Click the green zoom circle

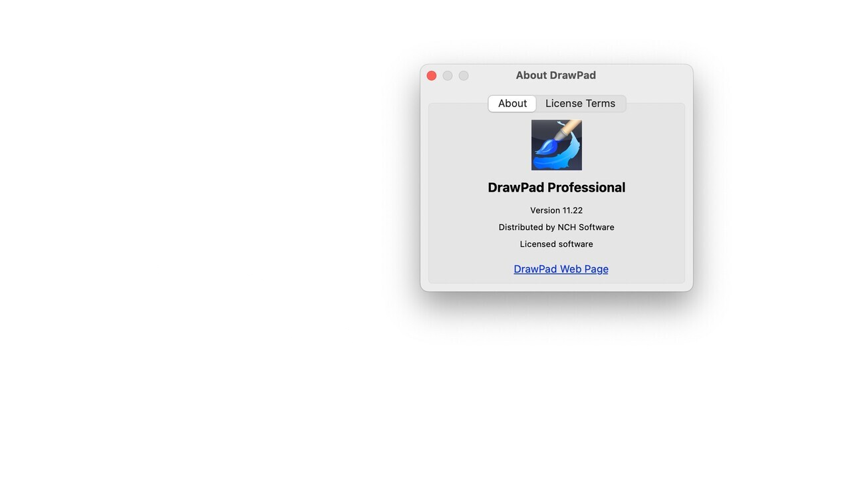pyautogui.click(x=463, y=75)
